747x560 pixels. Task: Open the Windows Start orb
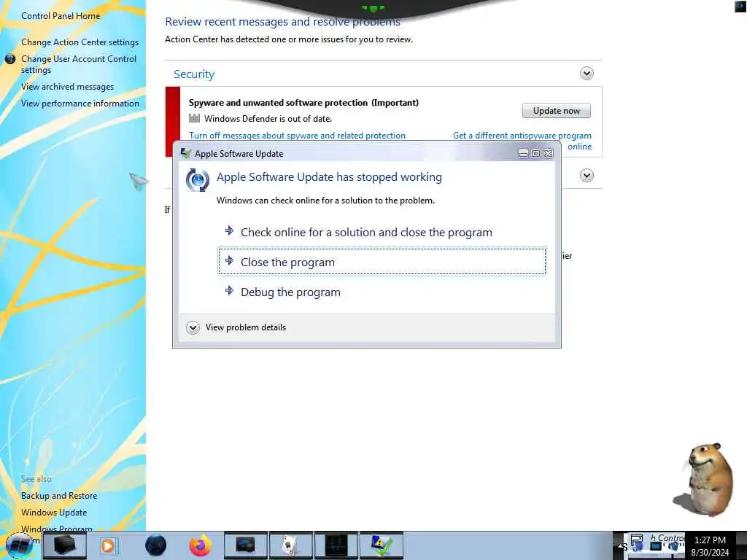(19, 545)
